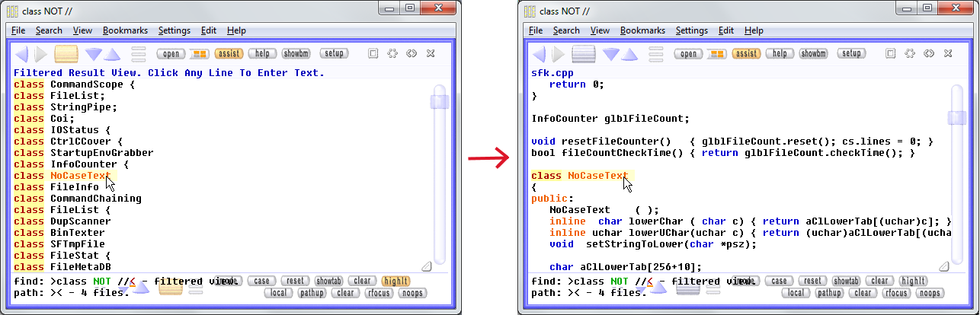Toggle the case button in left window
980x315 pixels.
click(x=260, y=281)
